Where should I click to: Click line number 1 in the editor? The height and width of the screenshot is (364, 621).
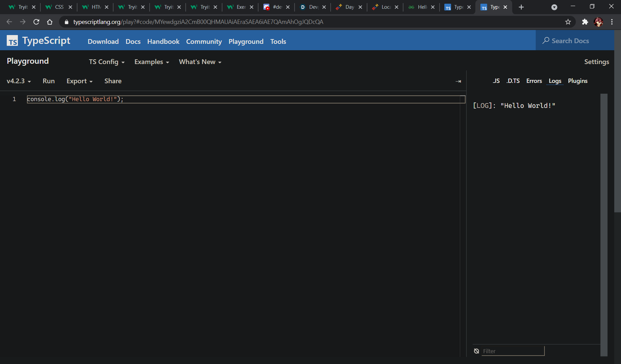(14, 99)
